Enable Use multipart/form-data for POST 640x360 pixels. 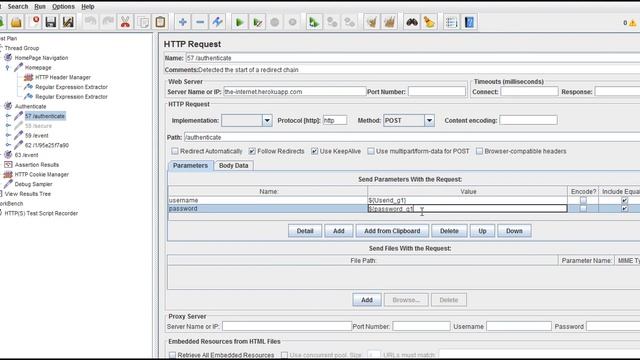click(371, 151)
